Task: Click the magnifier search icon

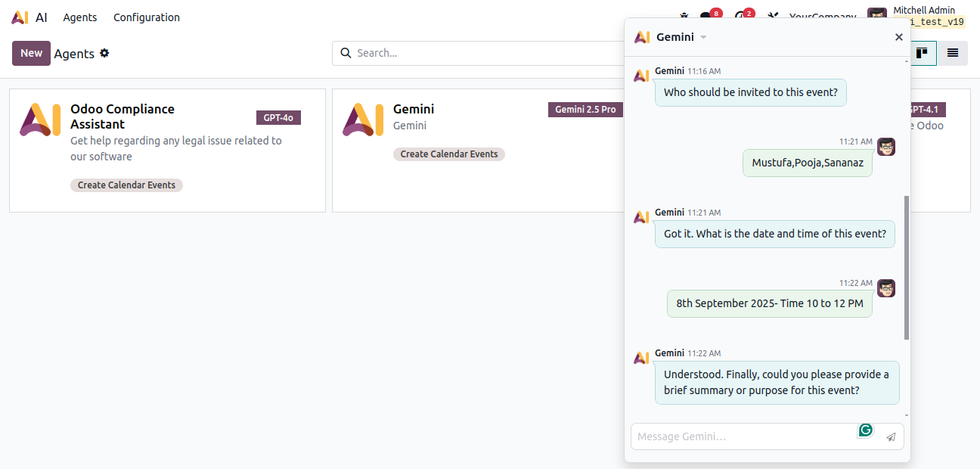Action: click(346, 53)
